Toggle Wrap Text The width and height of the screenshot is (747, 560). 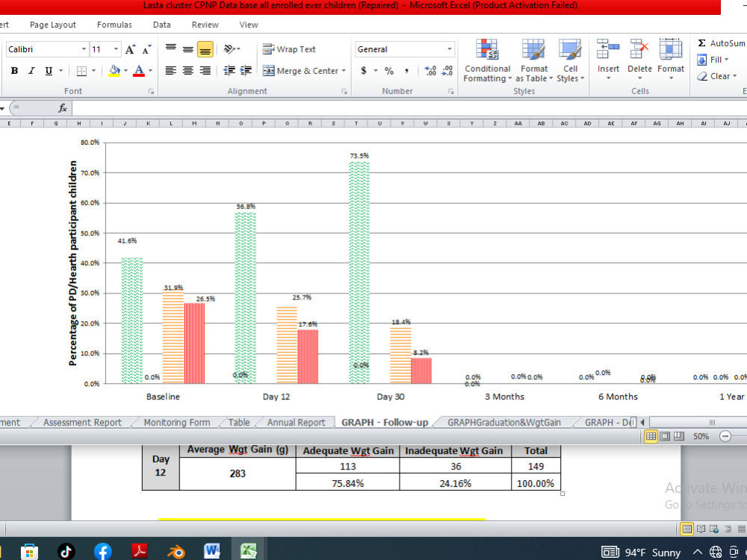click(289, 49)
